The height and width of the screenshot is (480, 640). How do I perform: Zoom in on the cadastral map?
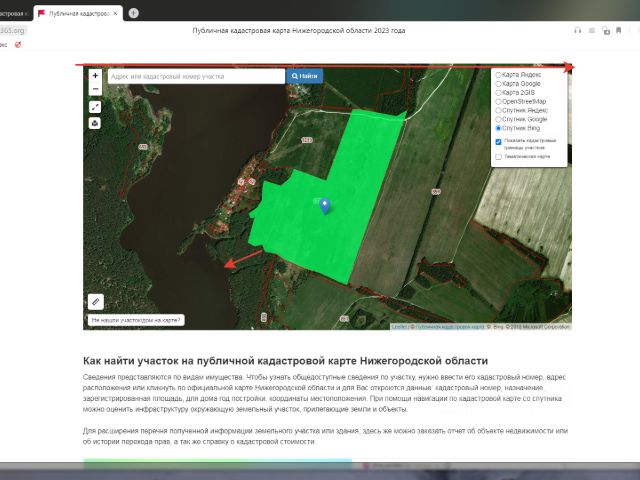click(x=95, y=76)
